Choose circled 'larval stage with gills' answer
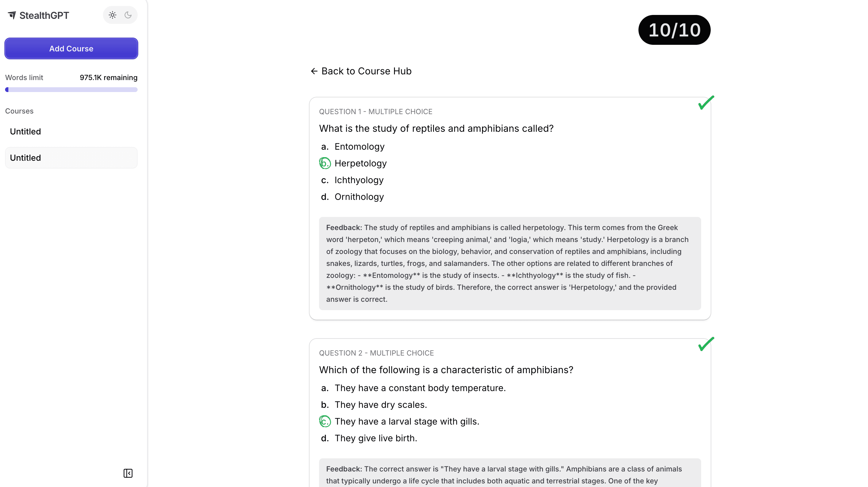This screenshot has height=487, width=868. pos(406,422)
